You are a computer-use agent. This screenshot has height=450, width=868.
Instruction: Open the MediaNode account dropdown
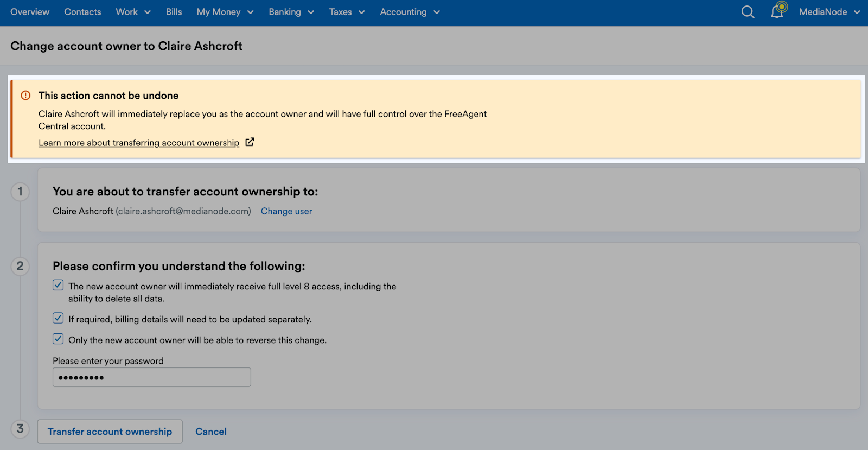pos(829,12)
